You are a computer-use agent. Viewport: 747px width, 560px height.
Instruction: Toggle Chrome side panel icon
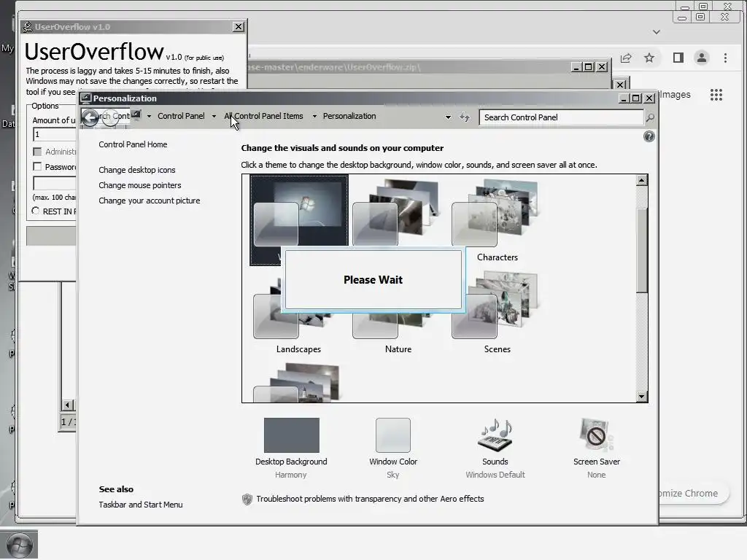[x=678, y=58]
